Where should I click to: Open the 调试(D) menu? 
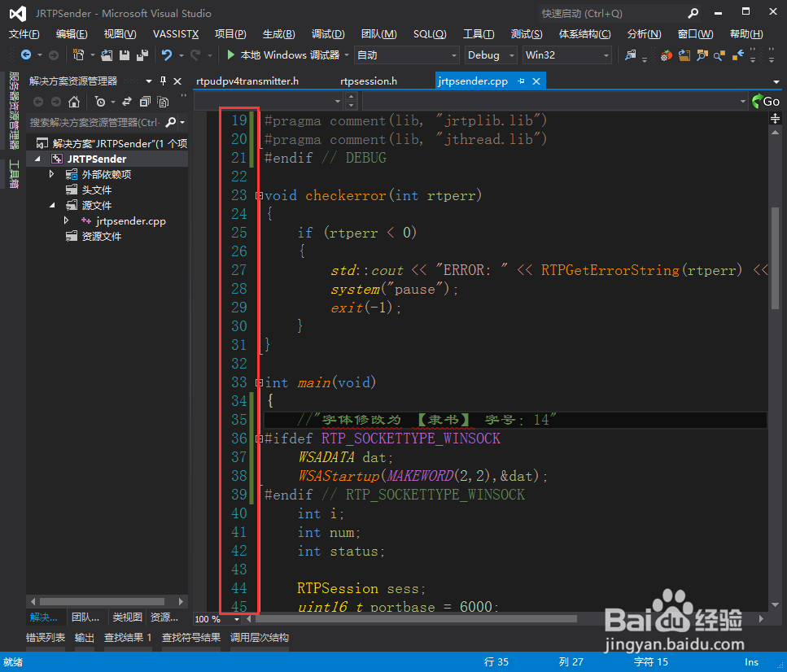click(327, 33)
